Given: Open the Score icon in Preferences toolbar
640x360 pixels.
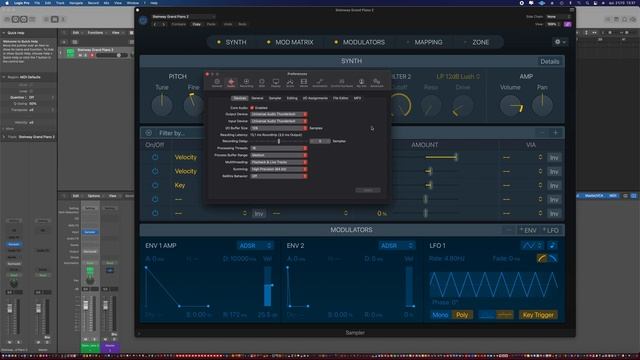Looking at the screenshot, I should [290, 83].
